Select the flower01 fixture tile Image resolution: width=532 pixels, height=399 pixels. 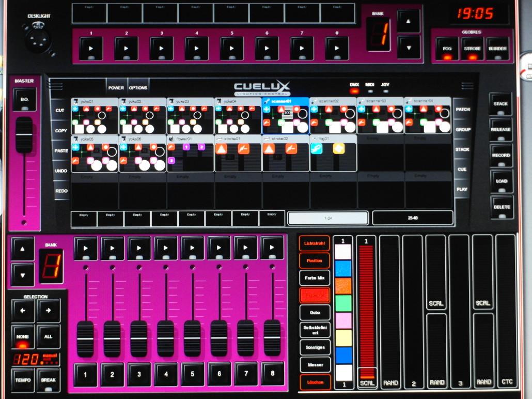[190, 154]
